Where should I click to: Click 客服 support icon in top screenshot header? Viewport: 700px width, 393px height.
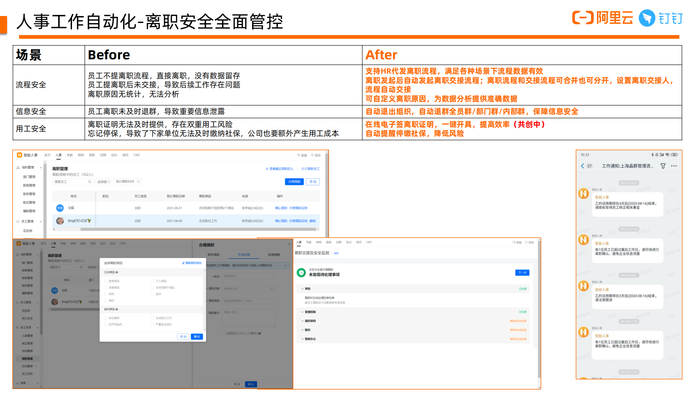tap(299, 155)
